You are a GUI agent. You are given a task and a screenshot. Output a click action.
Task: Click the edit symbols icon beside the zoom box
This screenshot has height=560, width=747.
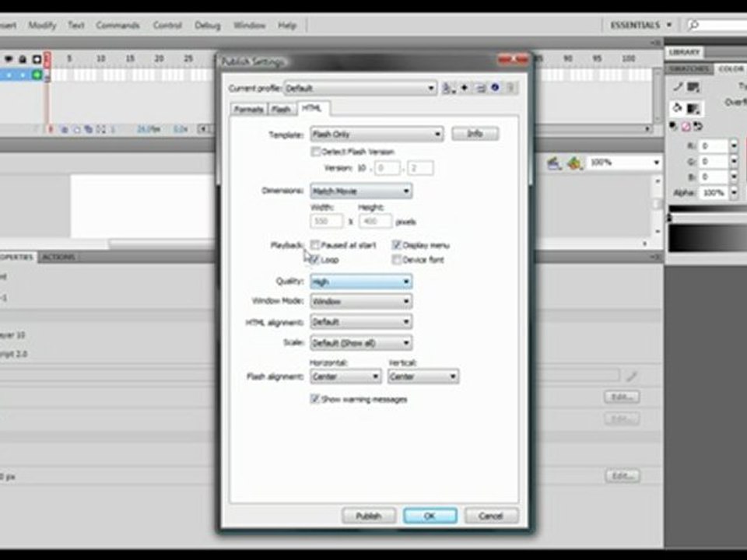(575, 163)
